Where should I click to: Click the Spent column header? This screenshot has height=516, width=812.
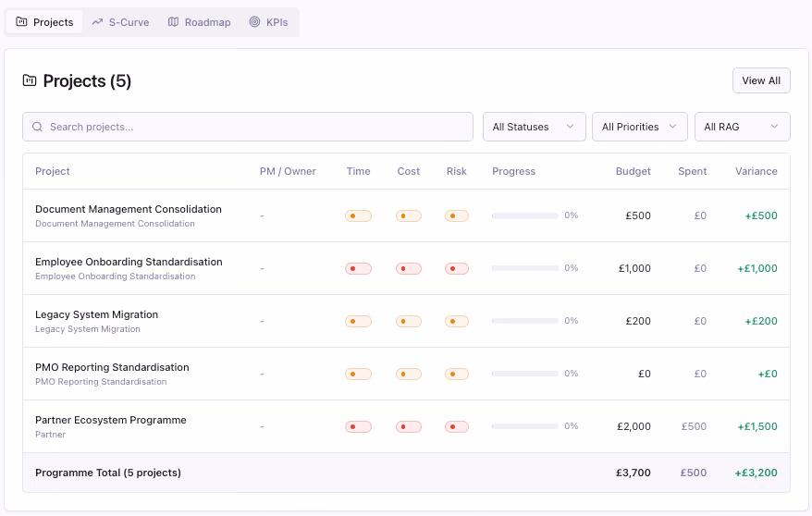click(693, 171)
